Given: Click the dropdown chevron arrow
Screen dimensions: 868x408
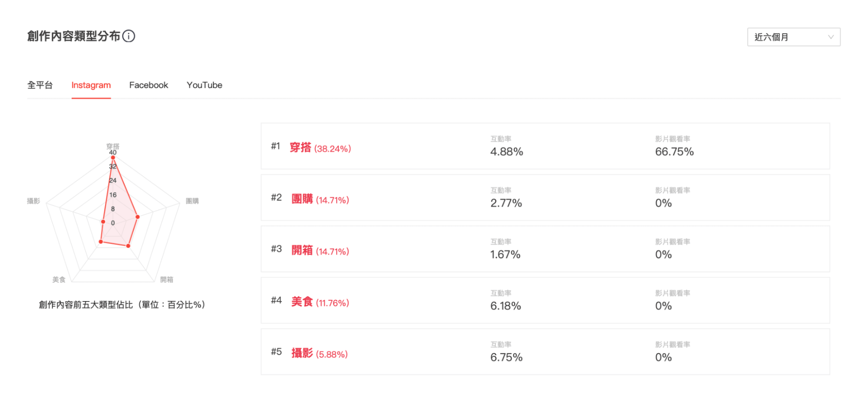Looking at the screenshot, I should point(830,37).
